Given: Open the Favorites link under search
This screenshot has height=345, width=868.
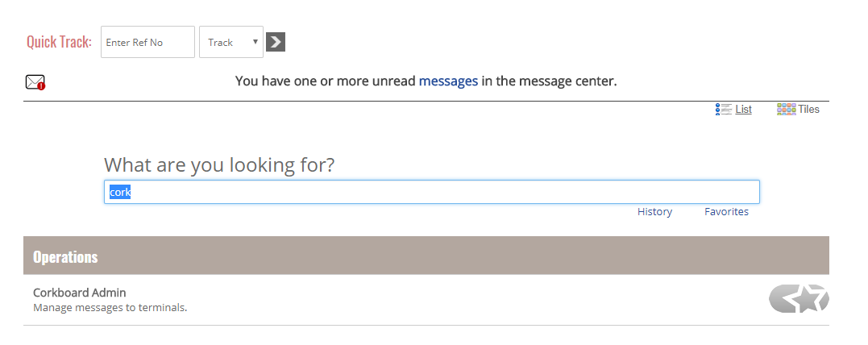Looking at the screenshot, I should (726, 211).
